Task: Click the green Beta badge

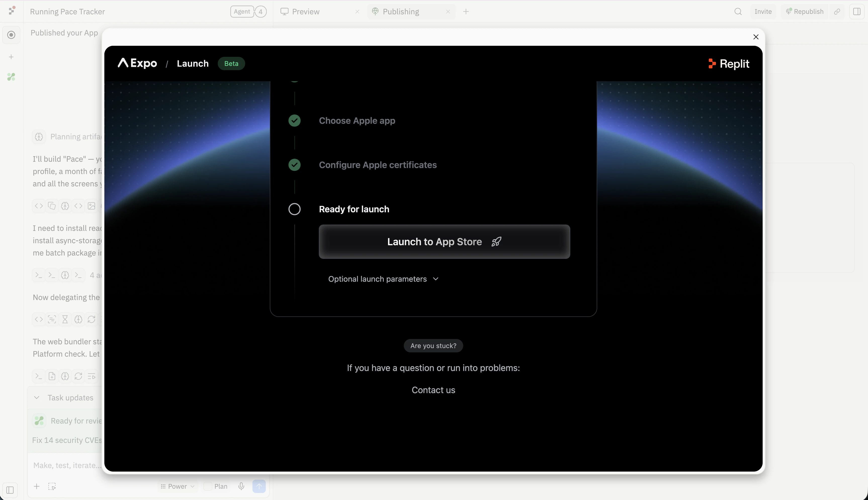Action: [x=231, y=64]
